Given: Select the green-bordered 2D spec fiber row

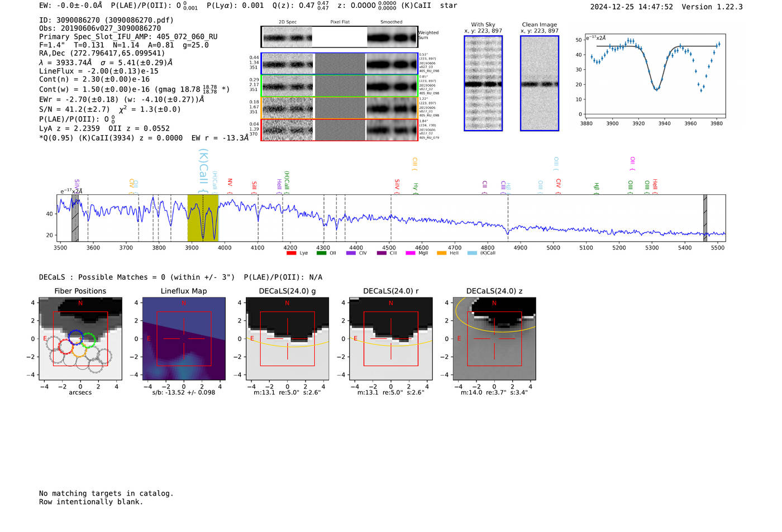Looking at the screenshot, I should pos(339,86).
